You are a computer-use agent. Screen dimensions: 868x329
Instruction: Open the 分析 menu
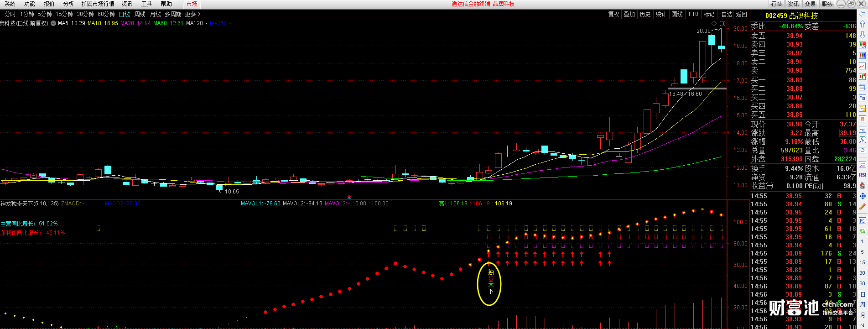(68, 4)
